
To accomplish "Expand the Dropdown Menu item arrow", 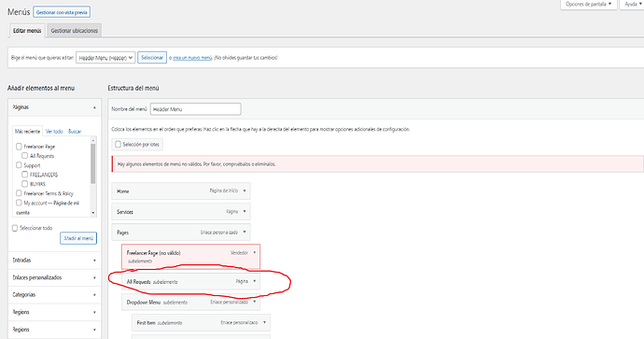I will pos(255,302).
